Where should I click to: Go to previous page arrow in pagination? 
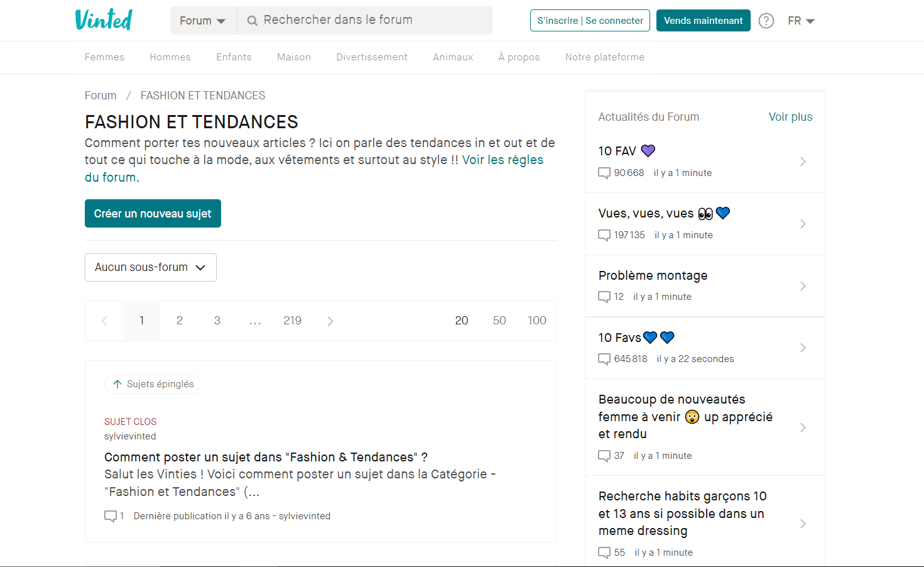point(104,321)
